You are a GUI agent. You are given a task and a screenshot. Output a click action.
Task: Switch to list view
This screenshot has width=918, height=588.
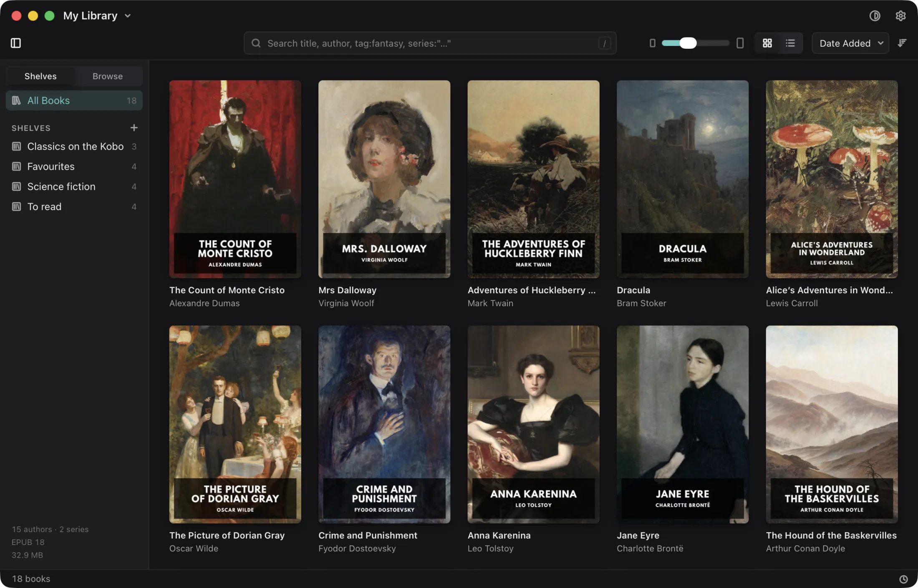coord(790,43)
